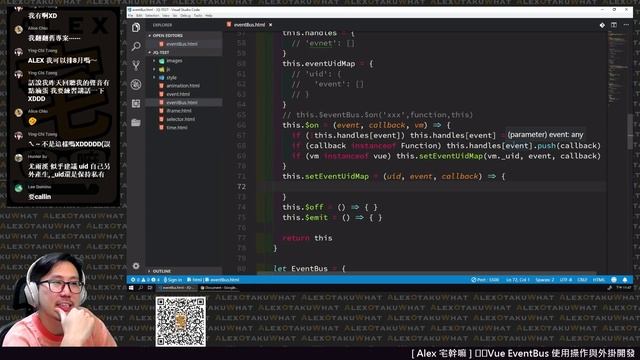Viewport: 640px width, 360px height.
Task: Open animation.html in the explorer
Action: [183, 86]
